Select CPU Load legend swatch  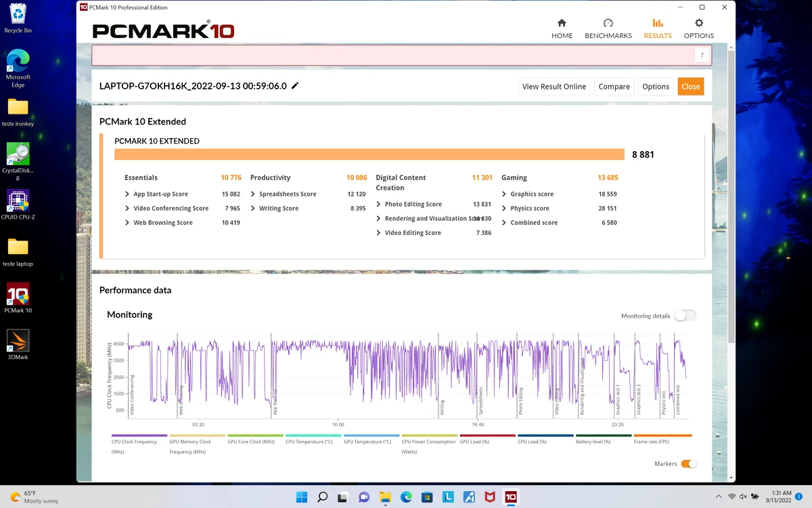[x=545, y=436]
